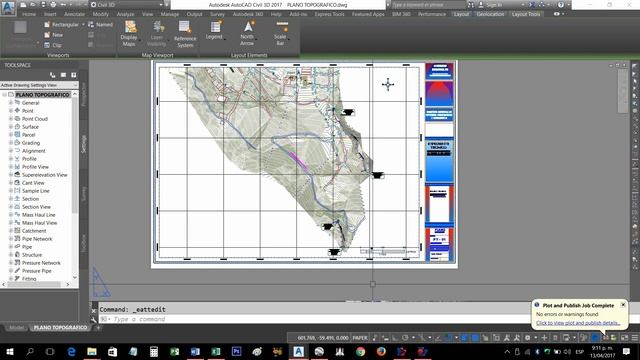Image resolution: width=640 pixels, height=360 pixels.
Task: Select the Parcel tree item
Action: click(x=28, y=135)
